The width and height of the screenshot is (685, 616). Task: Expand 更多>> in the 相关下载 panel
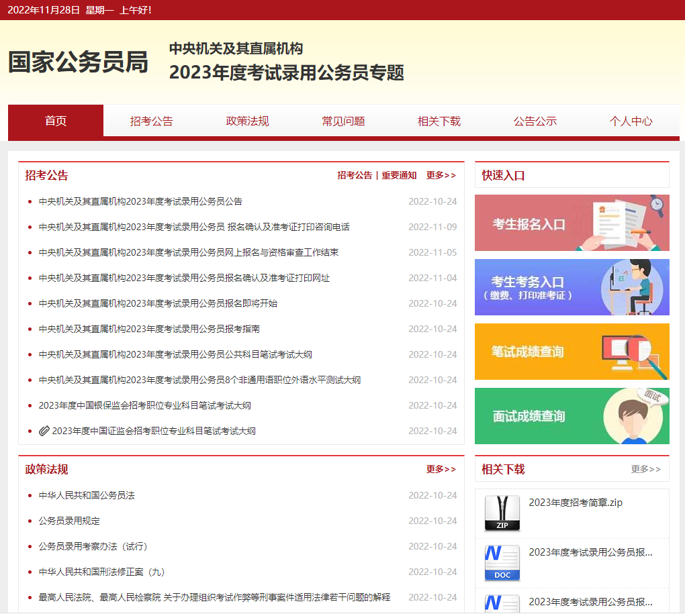coord(645,469)
